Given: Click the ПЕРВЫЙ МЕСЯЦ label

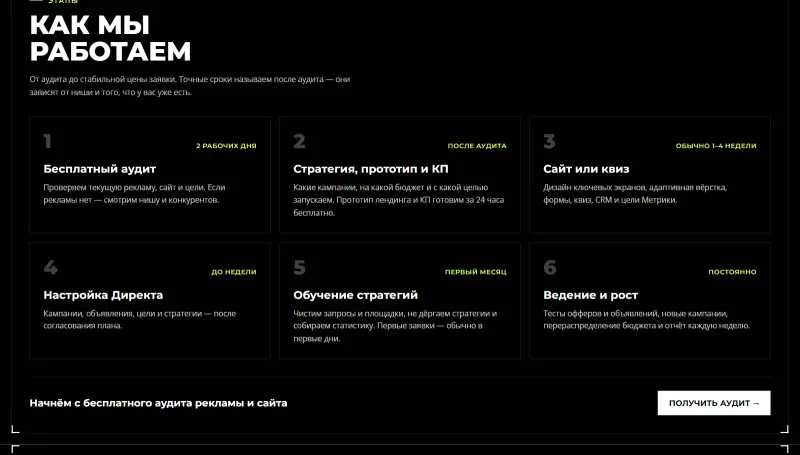Looking at the screenshot, I should click(x=476, y=272).
